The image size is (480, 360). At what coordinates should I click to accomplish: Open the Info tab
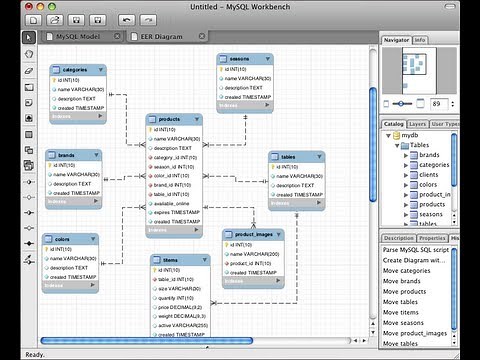coord(420,40)
